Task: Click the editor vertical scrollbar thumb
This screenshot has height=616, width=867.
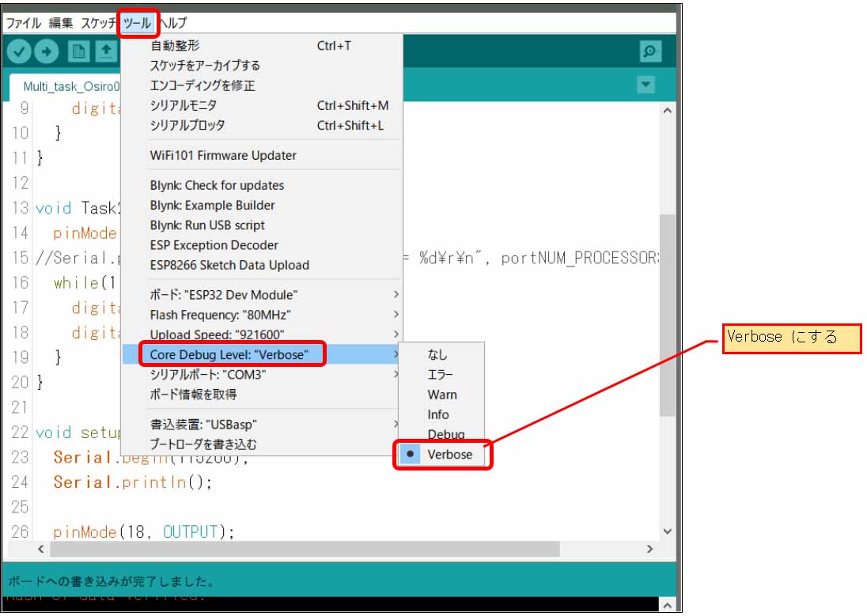Action: point(667,315)
